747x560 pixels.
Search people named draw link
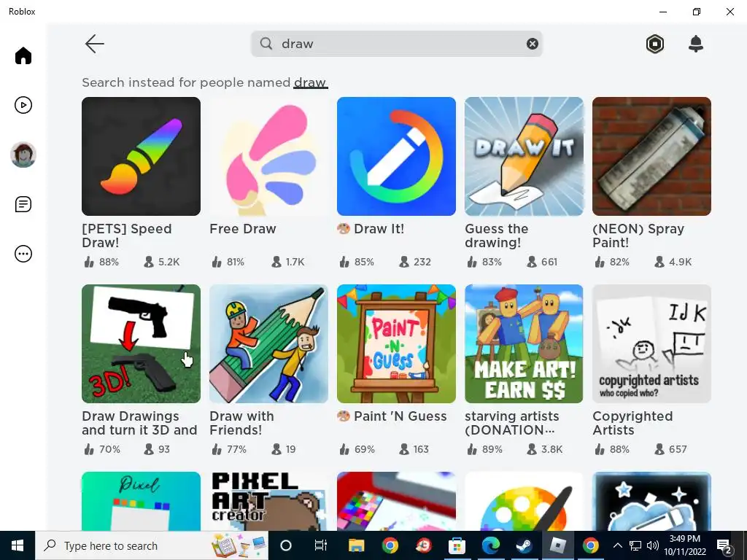[310, 82]
